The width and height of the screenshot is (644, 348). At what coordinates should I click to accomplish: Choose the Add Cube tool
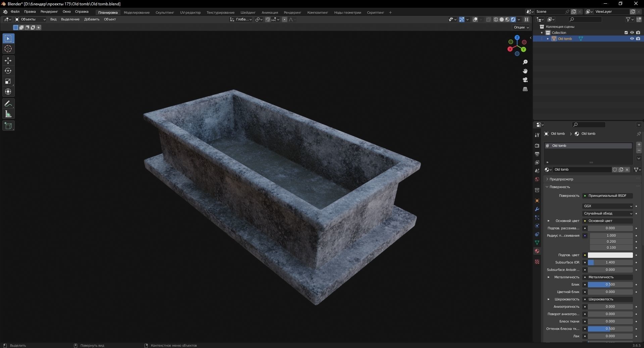click(x=8, y=126)
